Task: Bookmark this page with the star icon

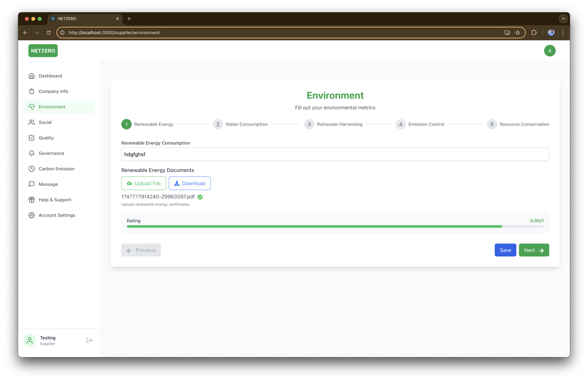Action: coord(518,33)
